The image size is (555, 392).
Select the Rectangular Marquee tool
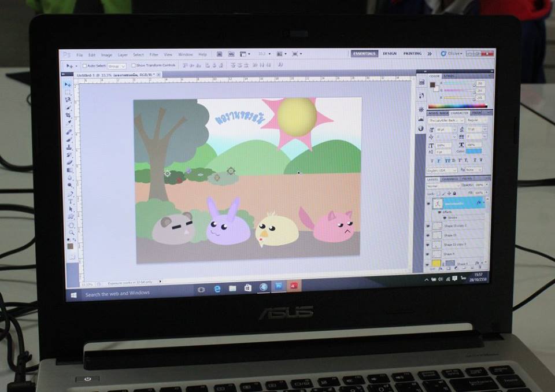(x=68, y=92)
